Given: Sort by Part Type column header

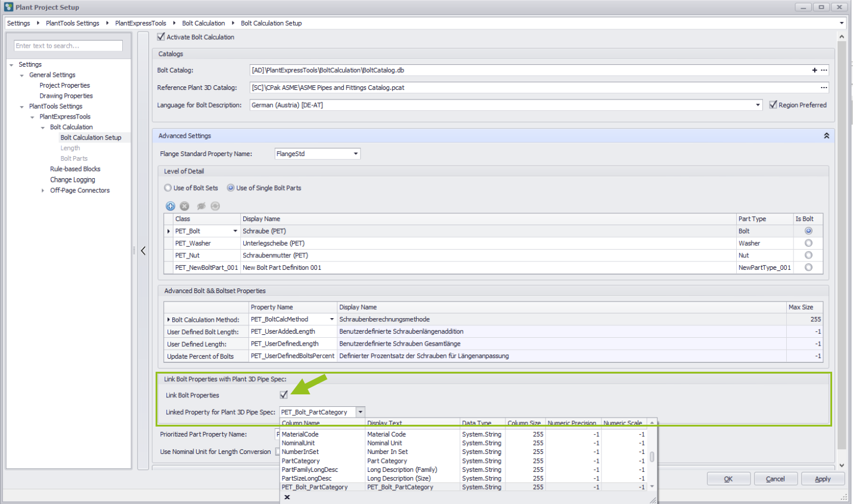Looking at the screenshot, I should click(x=765, y=219).
